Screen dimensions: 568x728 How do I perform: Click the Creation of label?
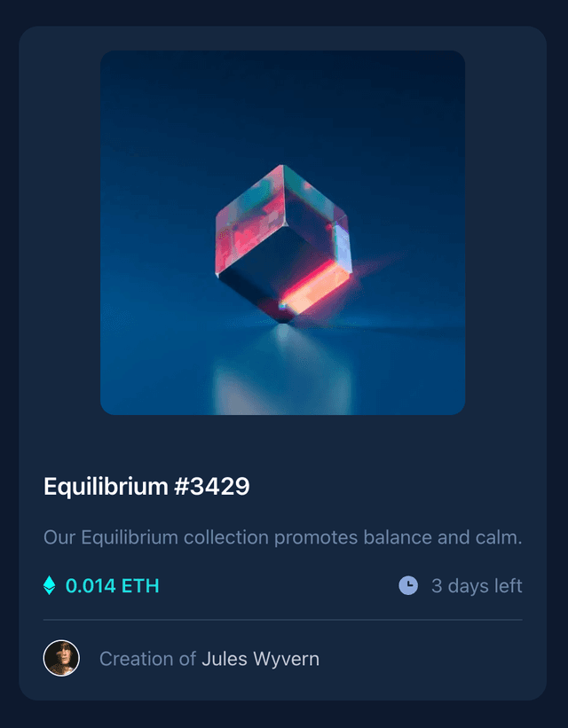[147, 659]
